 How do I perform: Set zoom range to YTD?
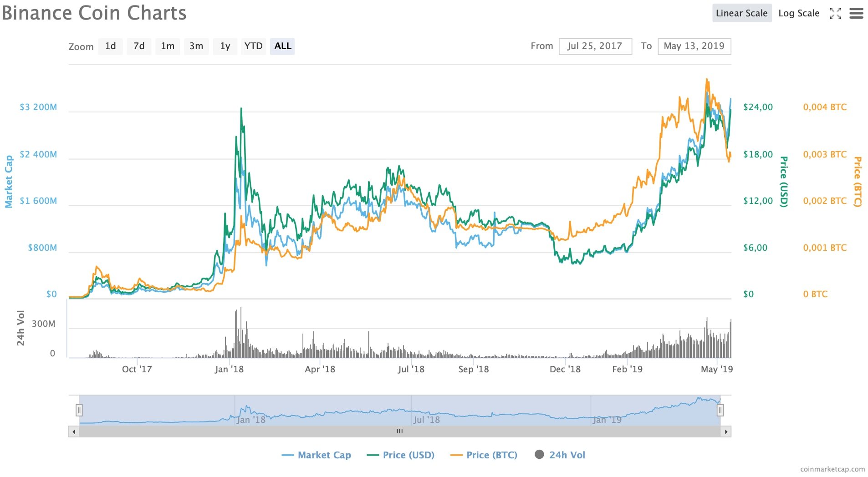click(x=253, y=46)
